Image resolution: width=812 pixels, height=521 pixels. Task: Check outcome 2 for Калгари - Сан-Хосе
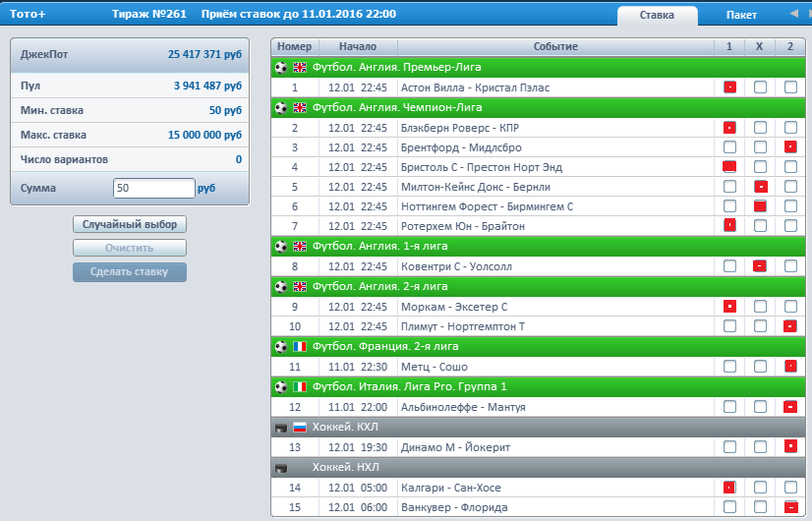tap(790, 488)
